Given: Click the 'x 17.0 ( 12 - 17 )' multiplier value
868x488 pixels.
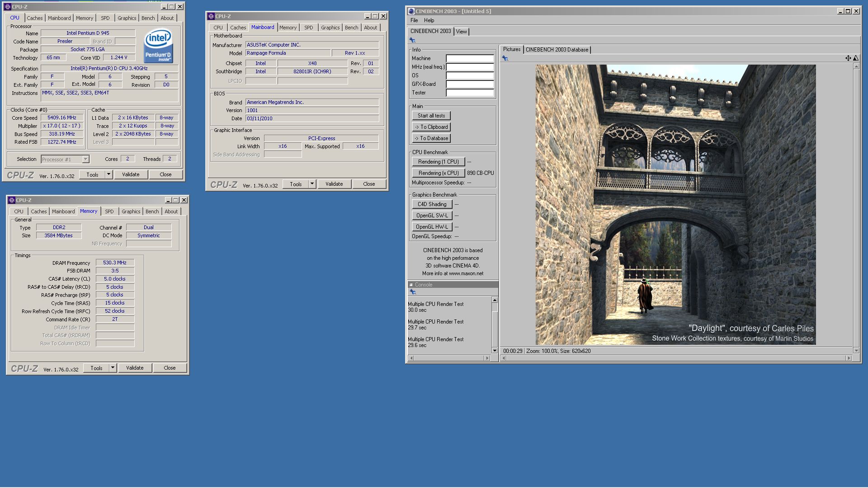Looking at the screenshot, I should pos(62,126).
